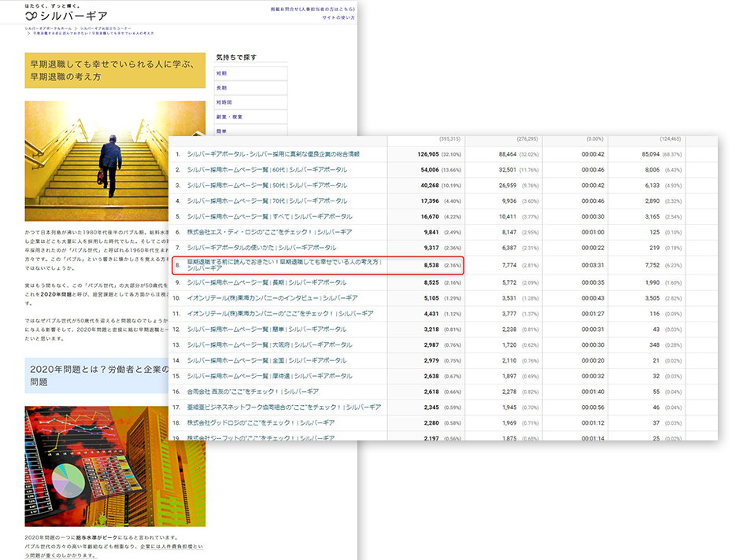The width and height of the screenshot is (743, 560).
Task: Open row 2 60代 homepage list entry
Action: point(267,170)
